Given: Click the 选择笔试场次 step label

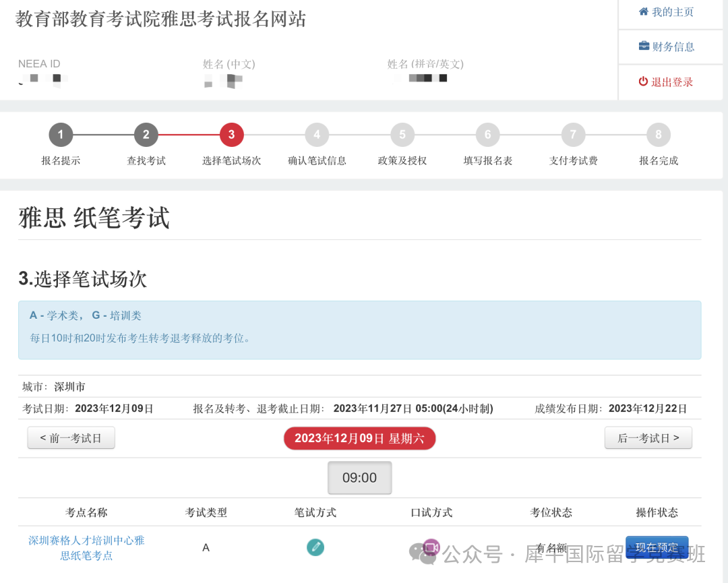Looking at the screenshot, I should coord(231,160).
